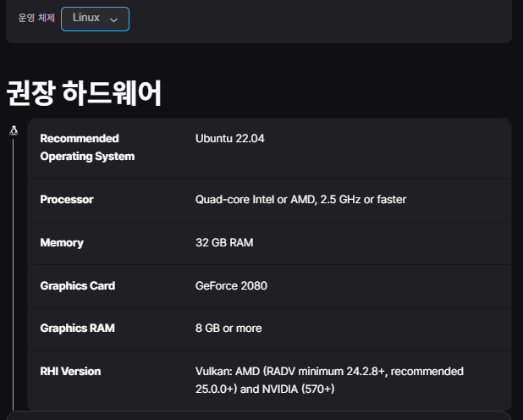Click the 운영 체제 label
Screen dimensions: 523x420
point(36,18)
